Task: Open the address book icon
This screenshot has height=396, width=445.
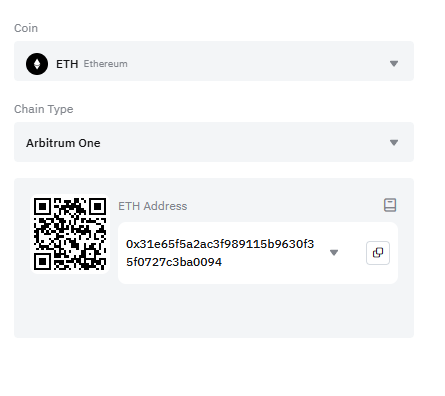Action: tap(390, 205)
